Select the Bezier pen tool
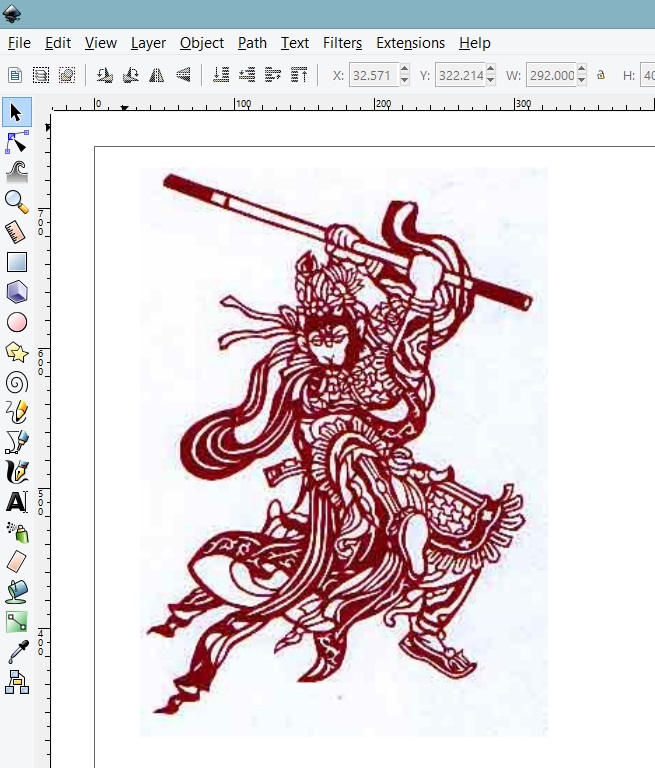 (17, 442)
